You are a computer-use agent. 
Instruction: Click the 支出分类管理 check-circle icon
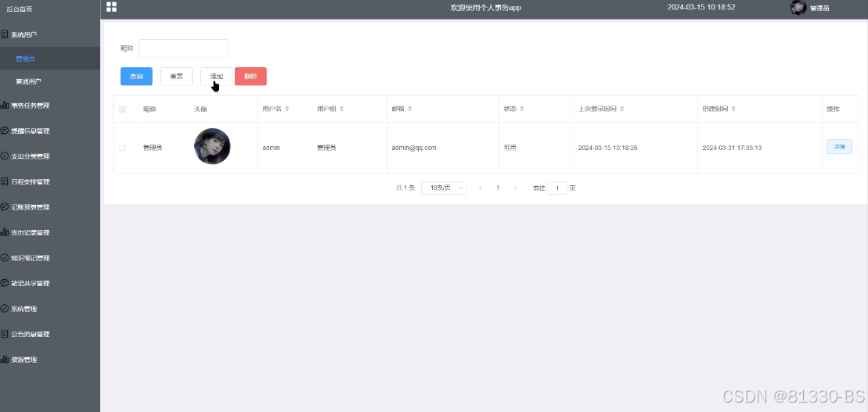5,156
